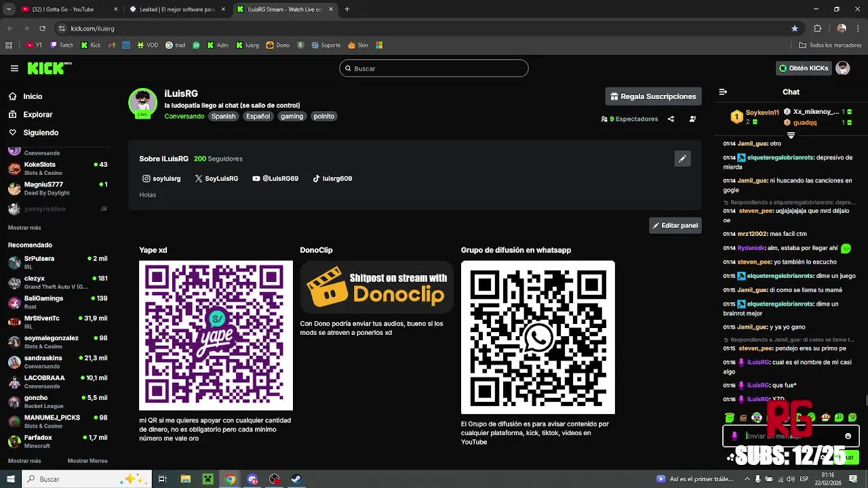Click the Conversando category link

point(184,116)
